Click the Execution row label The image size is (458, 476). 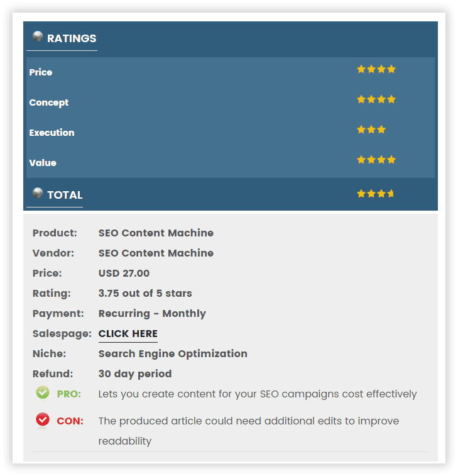tap(52, 133)
